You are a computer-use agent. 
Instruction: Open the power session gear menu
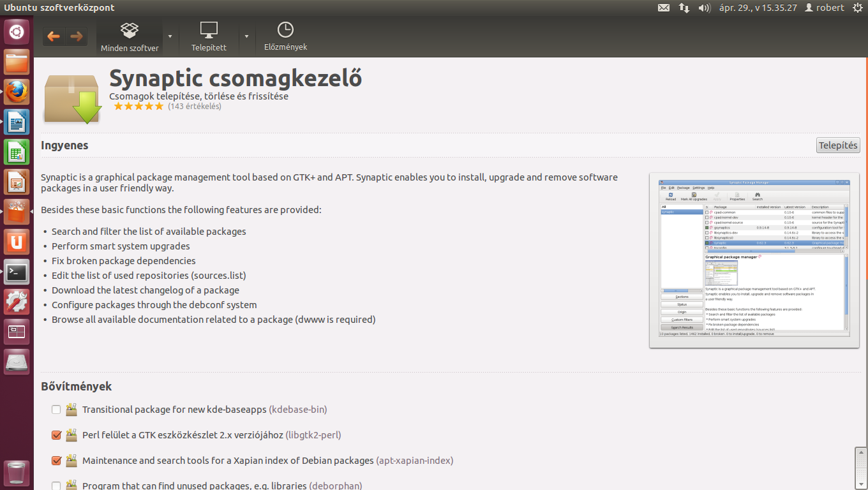[857, 8]
